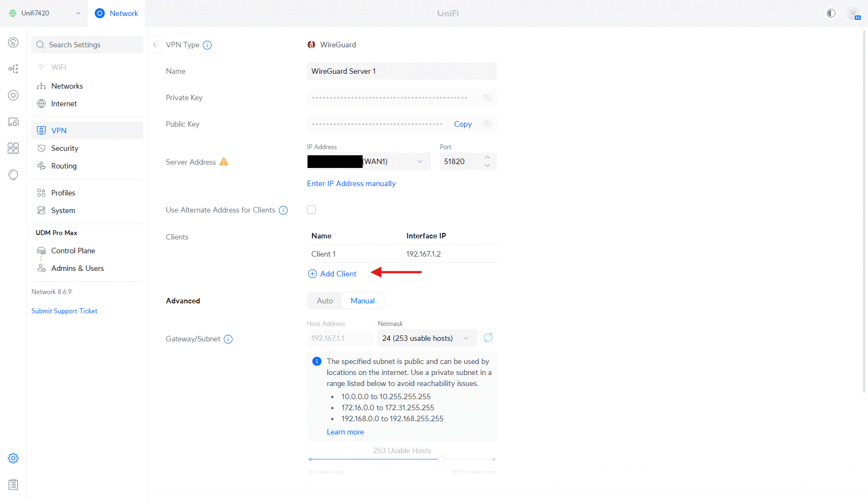Open the Network tab in header

coord(116,13)
